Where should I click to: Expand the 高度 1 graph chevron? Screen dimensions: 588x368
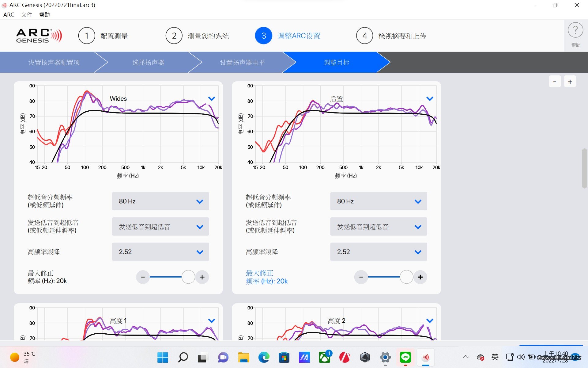pos(212,321)
